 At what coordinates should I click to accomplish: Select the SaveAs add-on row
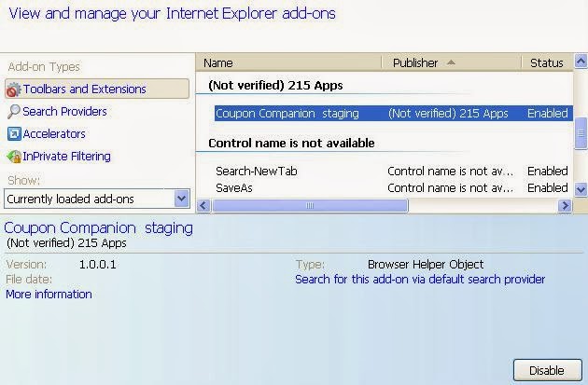392,187
